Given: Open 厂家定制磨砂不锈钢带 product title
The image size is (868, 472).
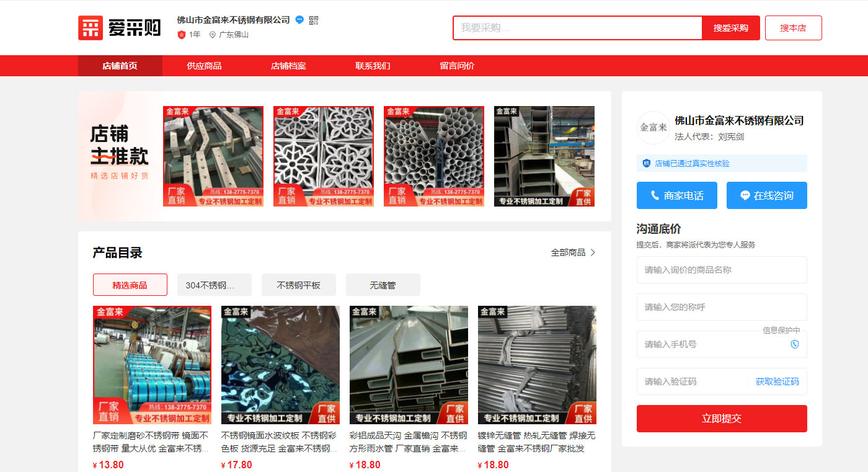Looking at the screenshot, I should tap(152, 442).
